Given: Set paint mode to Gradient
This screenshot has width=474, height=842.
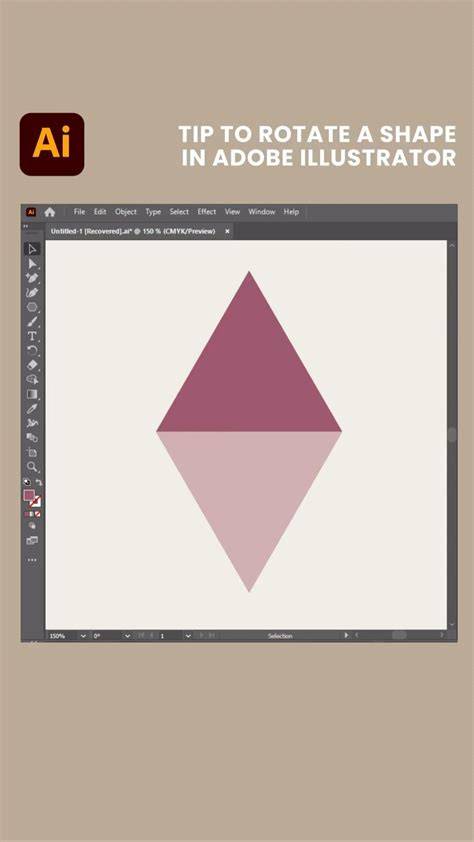Looking at the screenshot, I should pos(32,514).
